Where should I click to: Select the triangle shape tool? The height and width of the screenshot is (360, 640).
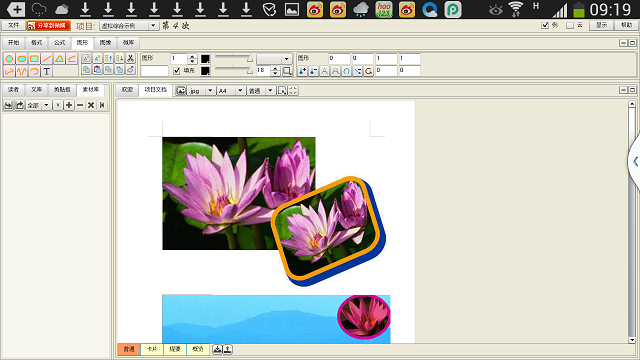(x=60, y=59)
